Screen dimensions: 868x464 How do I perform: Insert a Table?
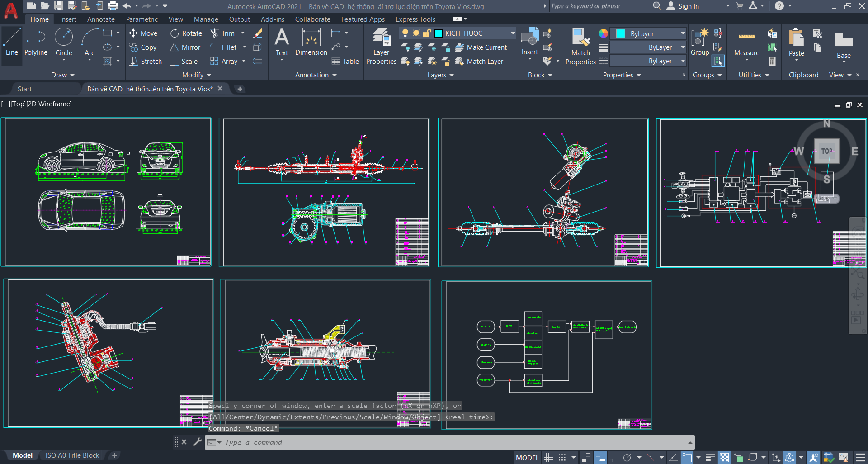(345, 61)
